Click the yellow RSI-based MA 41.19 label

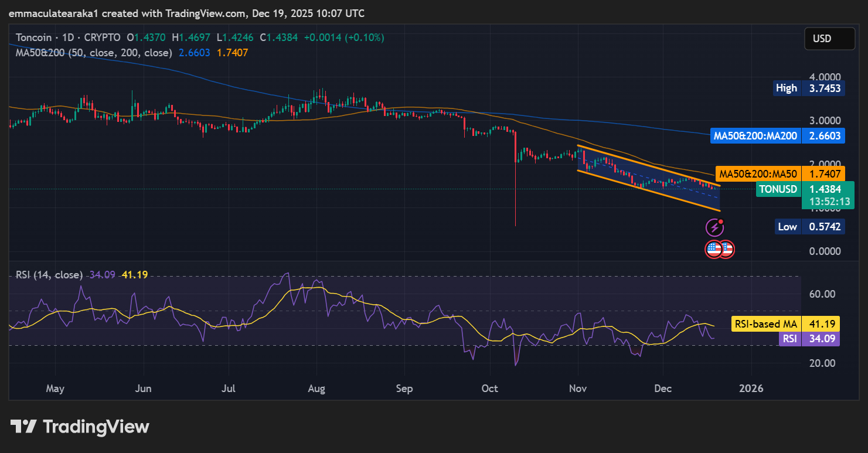click(785, 323)
